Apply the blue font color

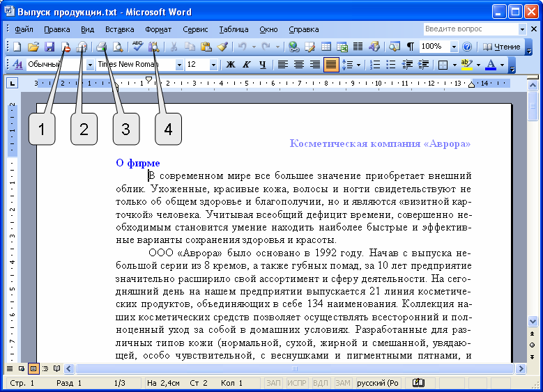pos(490,65)
